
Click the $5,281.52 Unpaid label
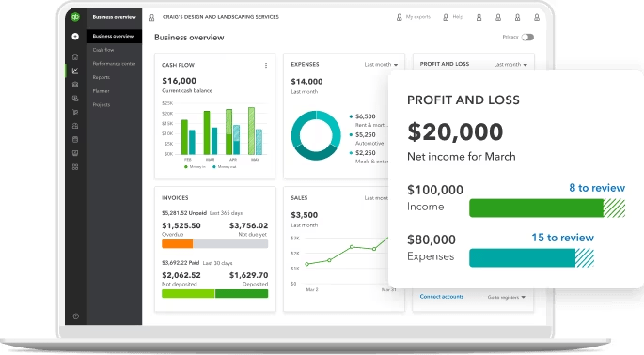[184, 213]
